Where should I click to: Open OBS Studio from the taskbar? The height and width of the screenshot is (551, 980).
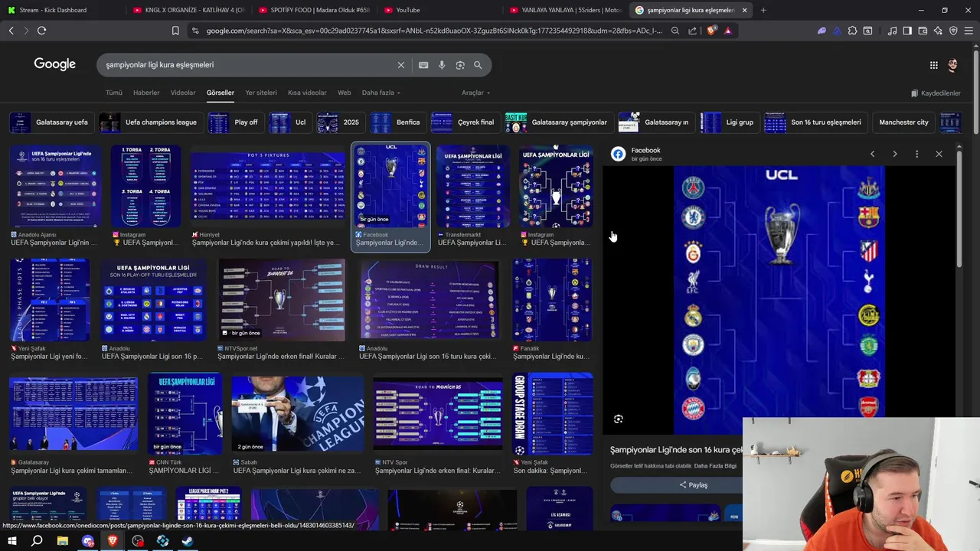click(138, 541)
